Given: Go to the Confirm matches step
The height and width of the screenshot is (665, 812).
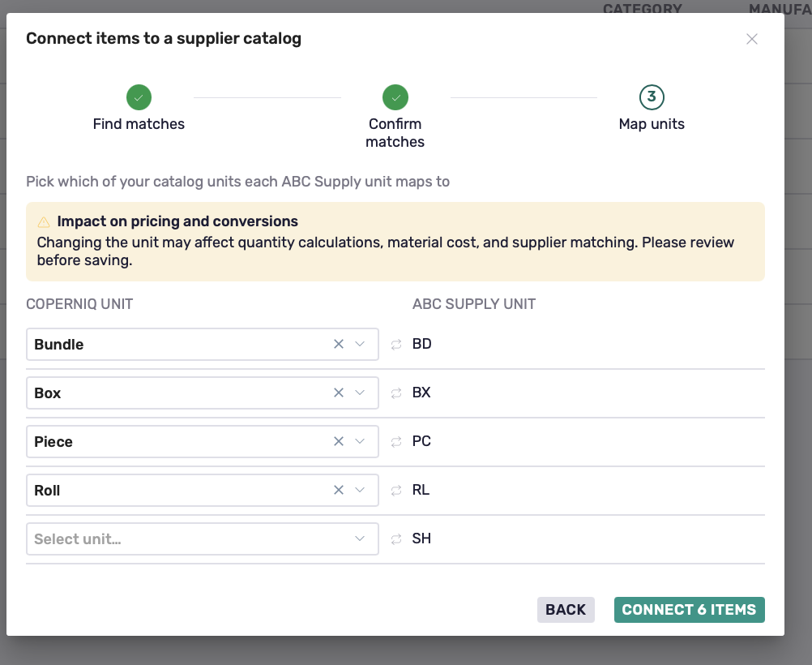Looking at the screenshot, I should tap(395, 117).
